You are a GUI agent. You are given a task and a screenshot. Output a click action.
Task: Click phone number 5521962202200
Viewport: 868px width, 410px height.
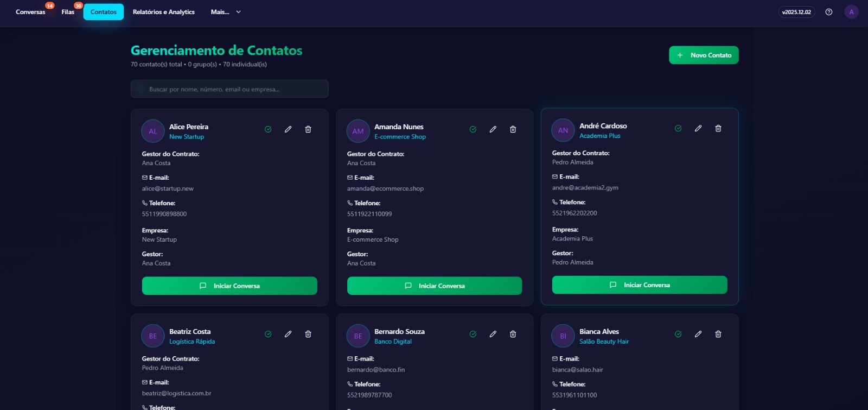[x=575, y=213]
